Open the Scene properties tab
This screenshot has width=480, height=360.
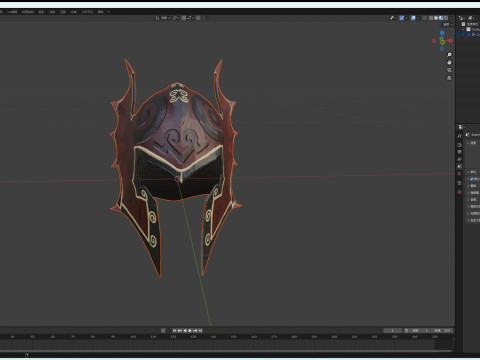[459, 166]
